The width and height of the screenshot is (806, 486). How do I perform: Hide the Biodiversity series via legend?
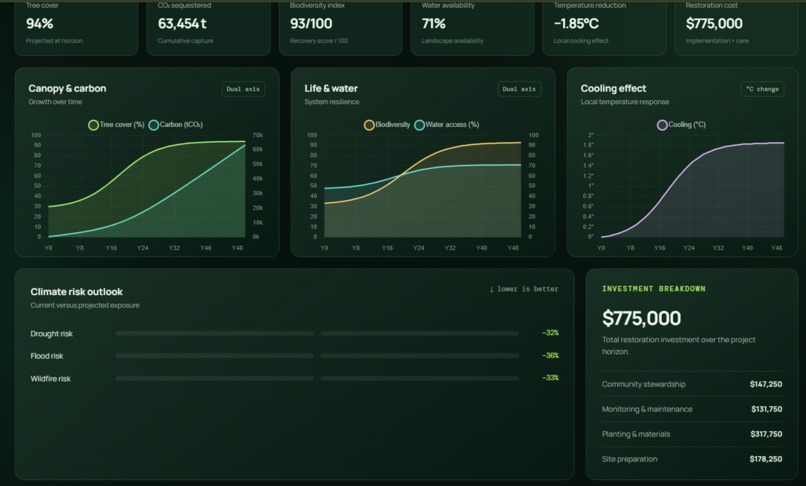(387, 124)
